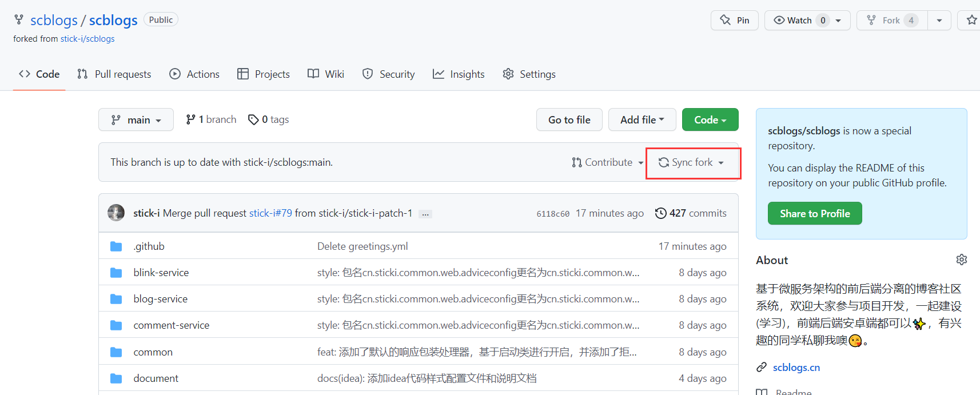The width and height of the screenshot is (980, 395).
Task: Click commit history clock icon
Action: coord(660,213)
